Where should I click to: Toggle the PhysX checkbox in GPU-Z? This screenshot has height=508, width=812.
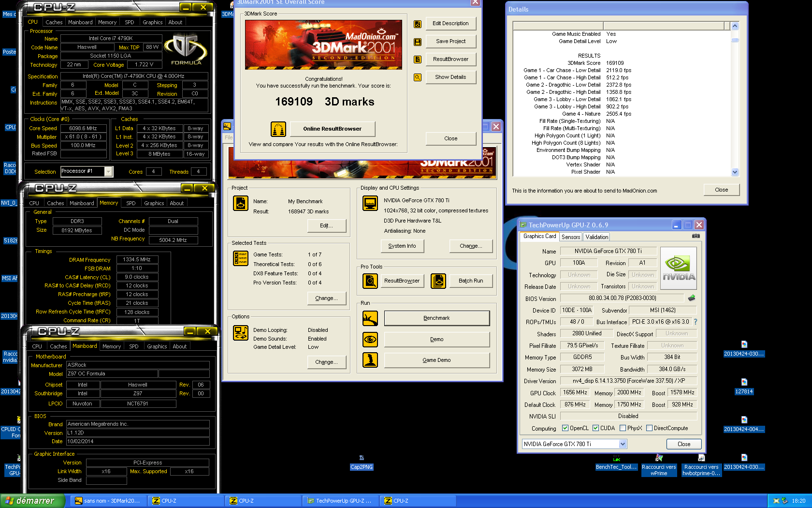click(x=623, y=428)
